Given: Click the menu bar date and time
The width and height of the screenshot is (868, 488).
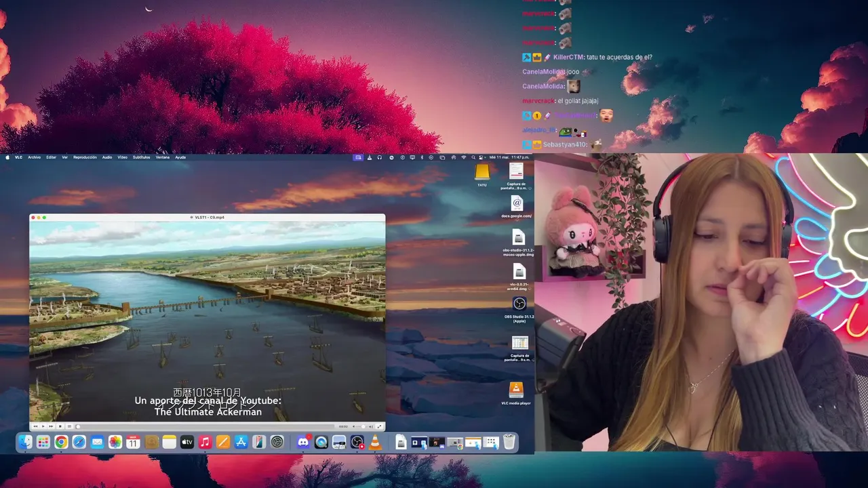Looking at the screenshot, I should point(509,157).
